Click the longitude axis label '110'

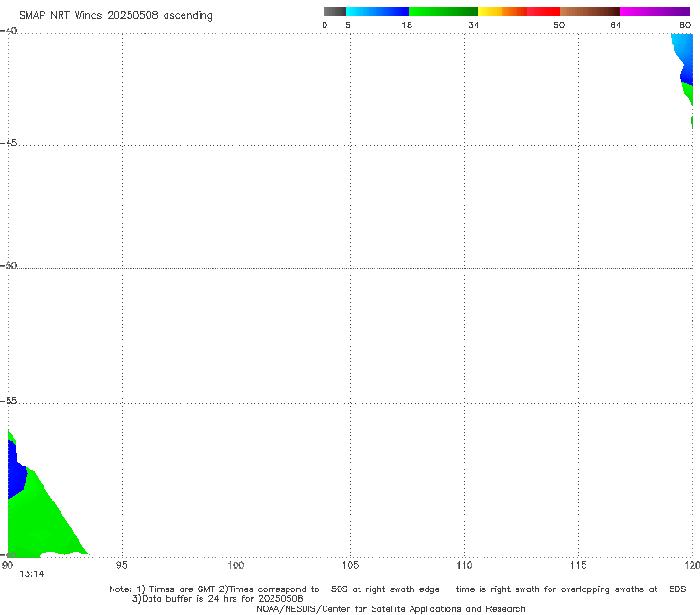click(x=464, y=566)
